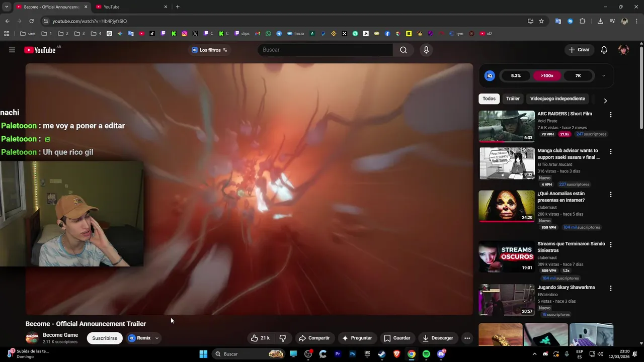Open the Chrome tab search dropdown

6,7
